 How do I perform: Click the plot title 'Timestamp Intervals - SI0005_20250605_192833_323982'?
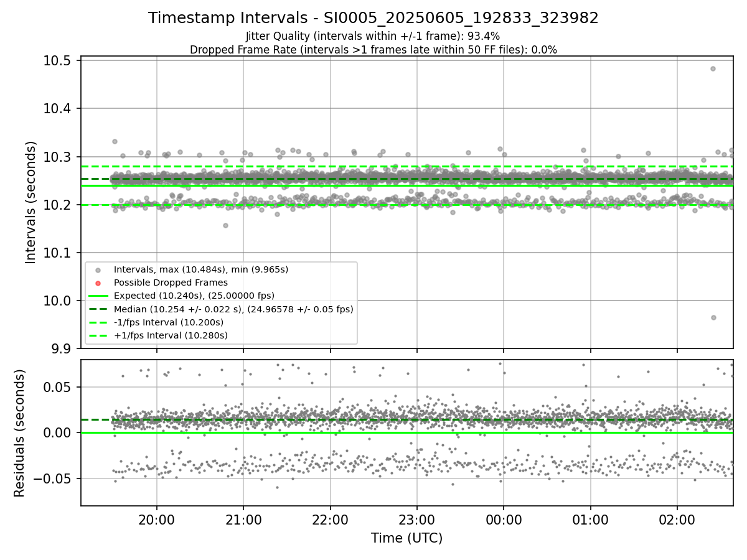click(374, 18)
